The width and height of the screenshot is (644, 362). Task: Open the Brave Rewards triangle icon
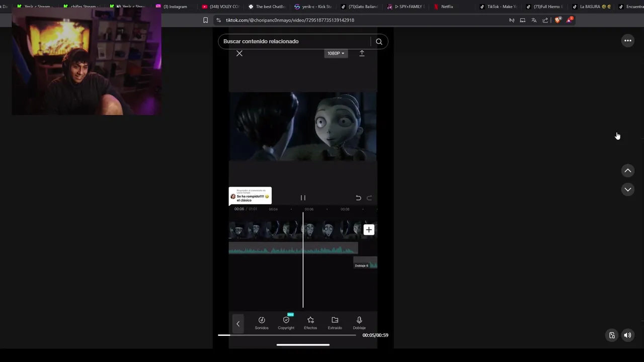570,20
